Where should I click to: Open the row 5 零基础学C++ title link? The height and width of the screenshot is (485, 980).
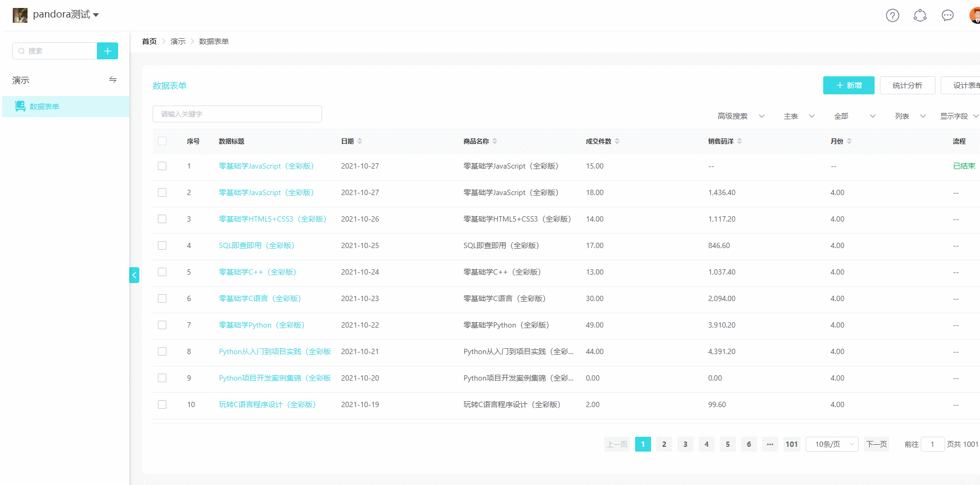click(x=257, y=272)
